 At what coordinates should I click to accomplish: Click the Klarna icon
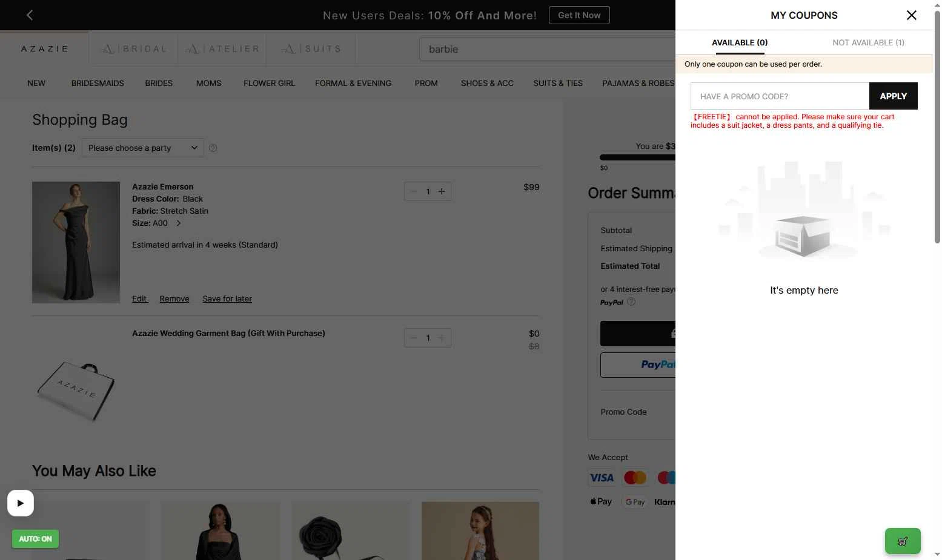[x=665, y=502]
